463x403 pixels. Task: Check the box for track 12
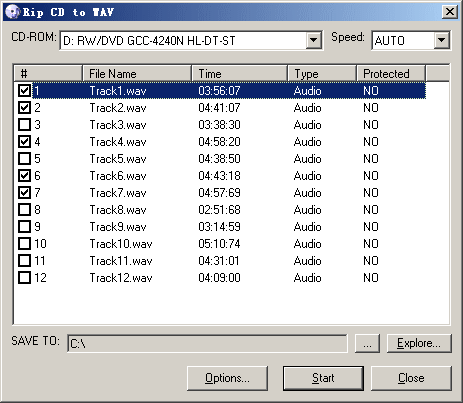click(x=24, y=278)
